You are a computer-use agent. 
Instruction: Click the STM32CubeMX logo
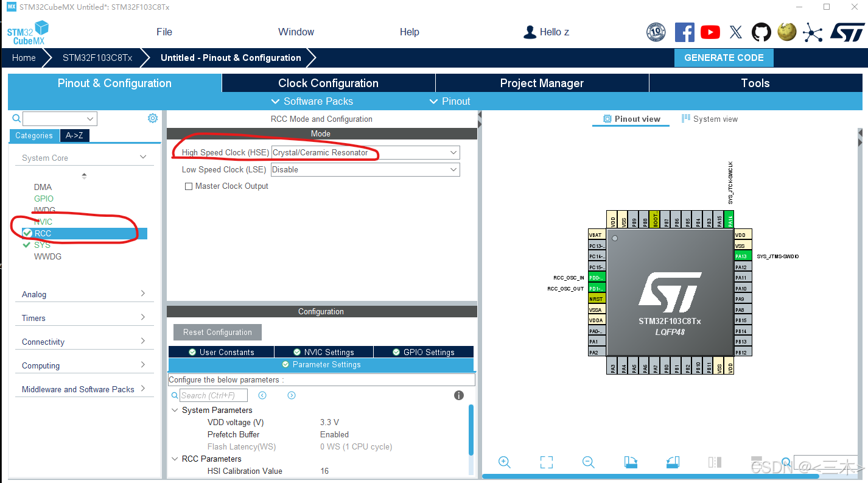[28, 32]
